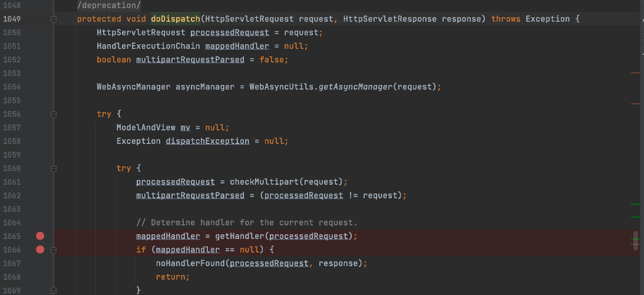644x295 pixels.
Task: Click the getAsyncManager static method call
Action: point(355,87)
